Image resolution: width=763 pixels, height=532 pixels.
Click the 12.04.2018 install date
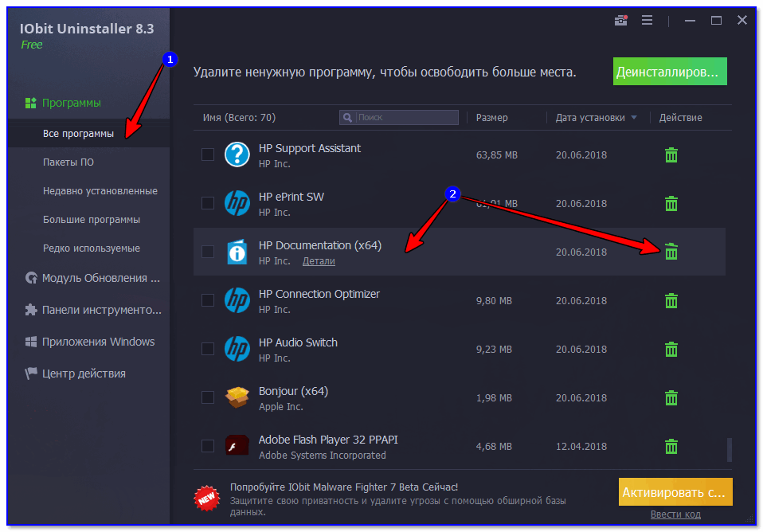(x=581, y=446)
